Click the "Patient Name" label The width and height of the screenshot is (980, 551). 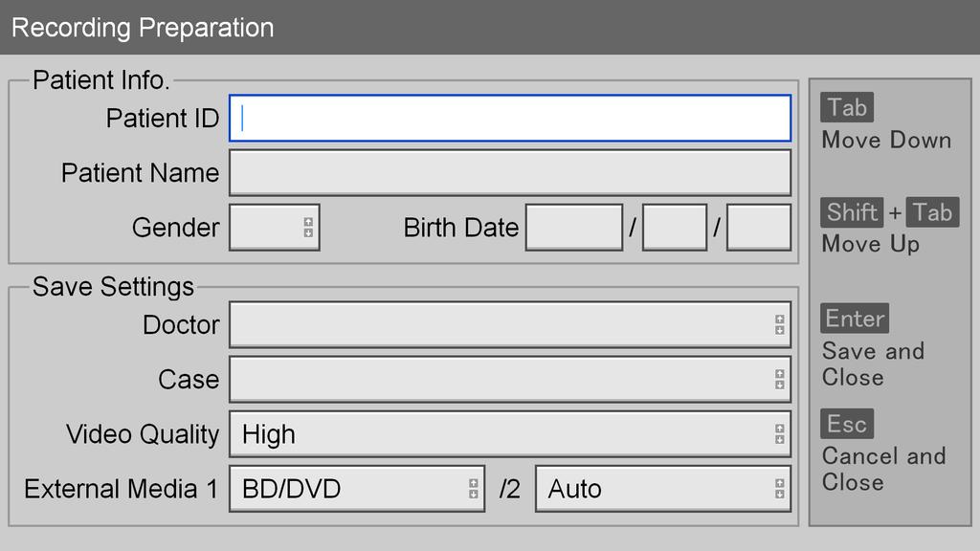point(140,173)
